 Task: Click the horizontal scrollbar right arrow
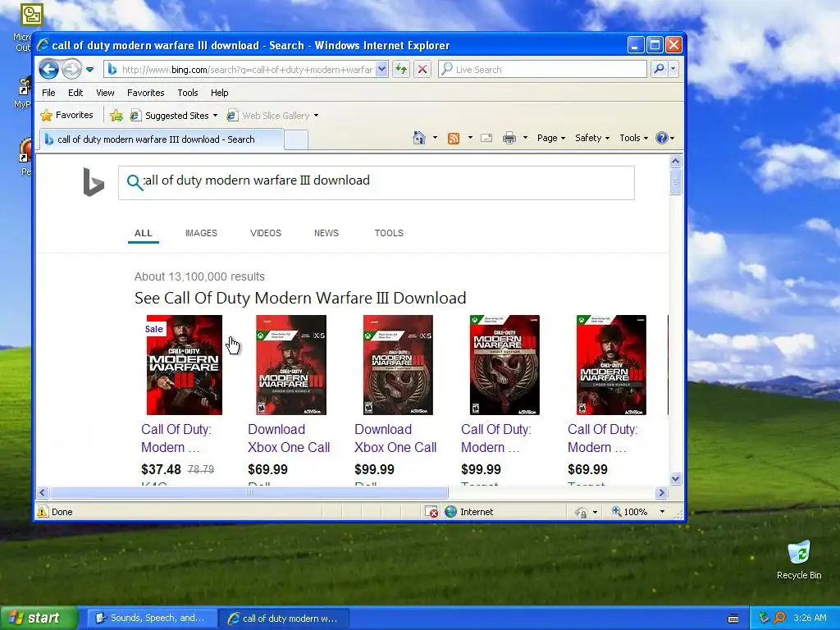click(662, 492)
